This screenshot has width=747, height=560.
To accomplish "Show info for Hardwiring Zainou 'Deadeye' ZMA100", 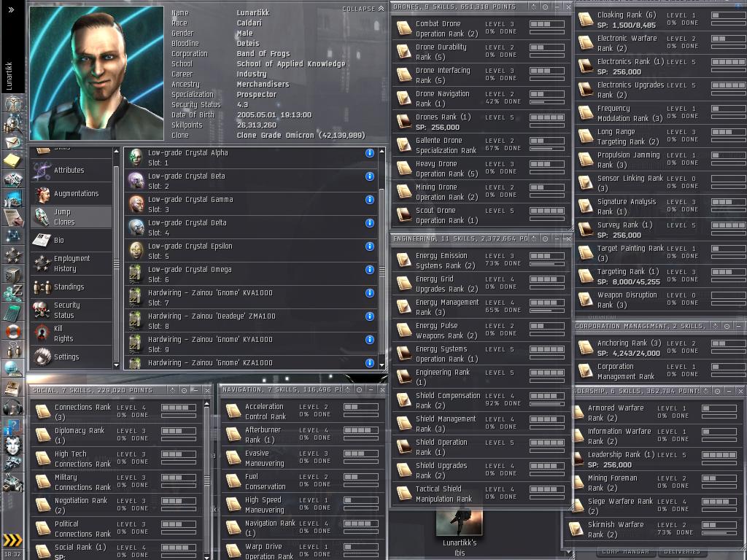I will point(369,316).
